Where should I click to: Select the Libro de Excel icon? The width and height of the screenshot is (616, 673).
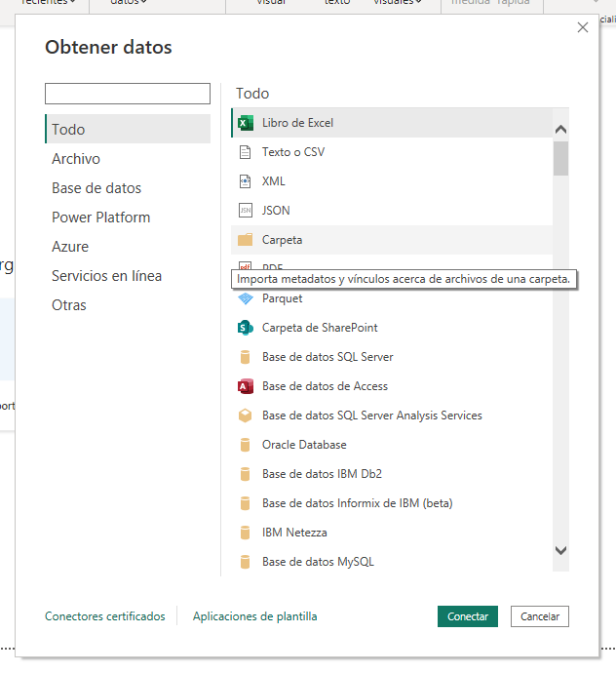246,123
